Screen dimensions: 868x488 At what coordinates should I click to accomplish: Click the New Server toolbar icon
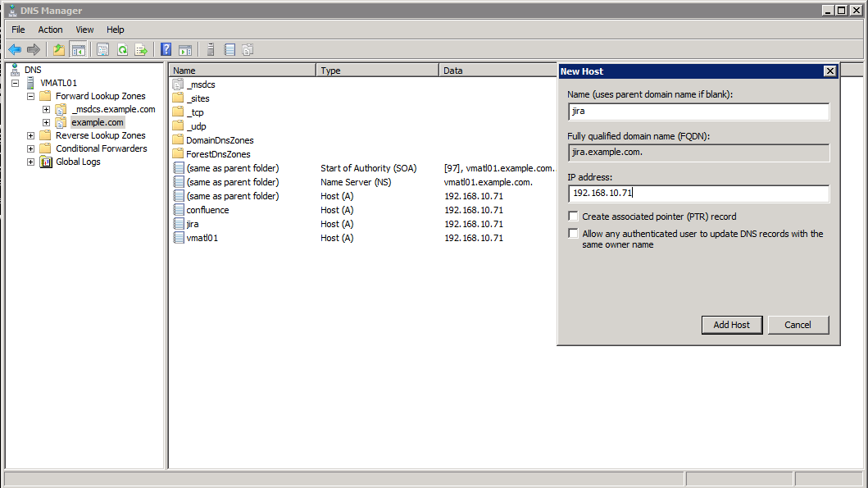click(211, 50)
